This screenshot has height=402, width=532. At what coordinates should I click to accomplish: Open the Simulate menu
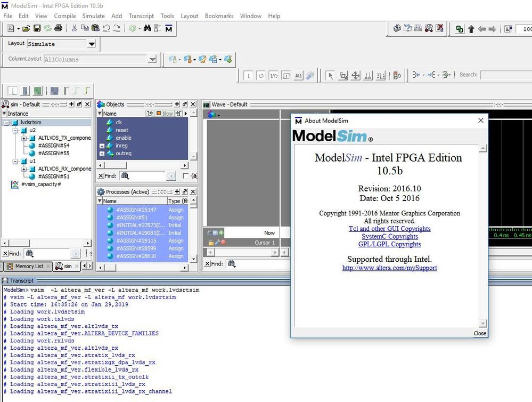(93, 16)
